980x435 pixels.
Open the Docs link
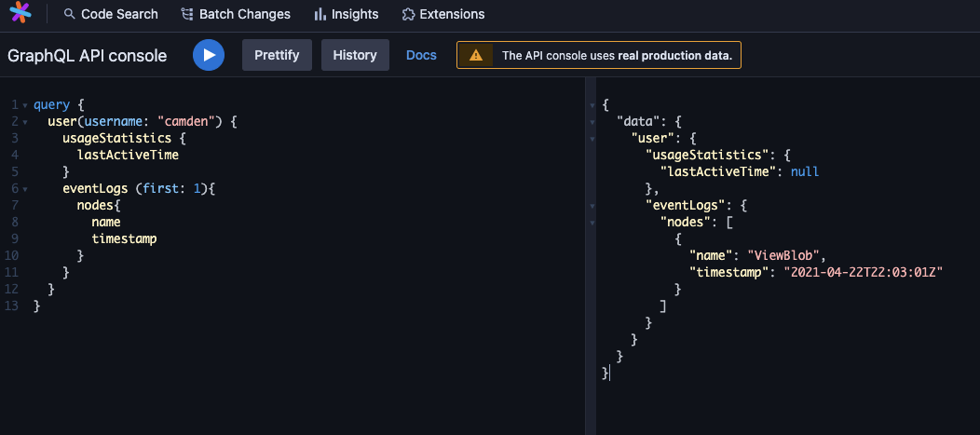point(421,55)
